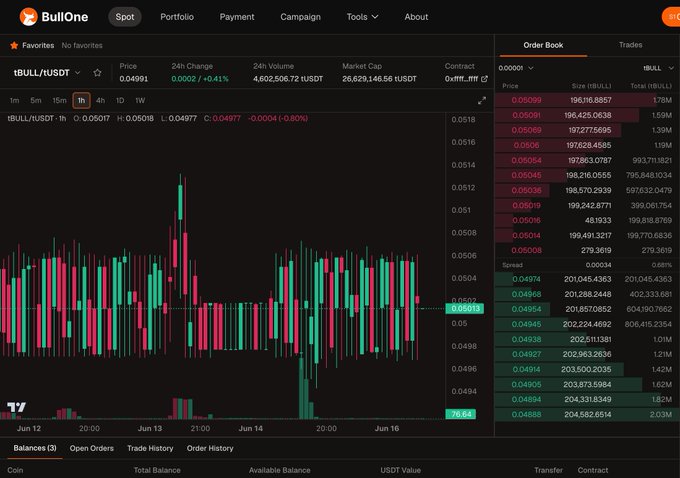The image size is (680, 478).
Task: Switch to Order History tab
Action: pyautogui.click(x=210, y=448)
